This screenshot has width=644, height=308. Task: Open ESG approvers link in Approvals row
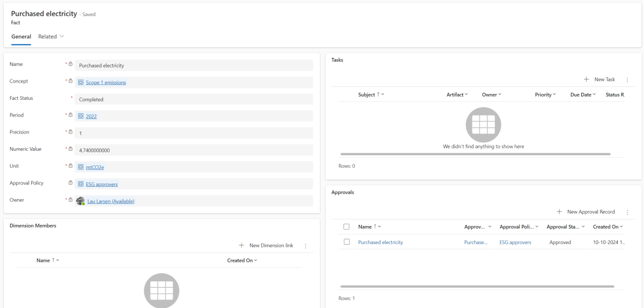515,243
